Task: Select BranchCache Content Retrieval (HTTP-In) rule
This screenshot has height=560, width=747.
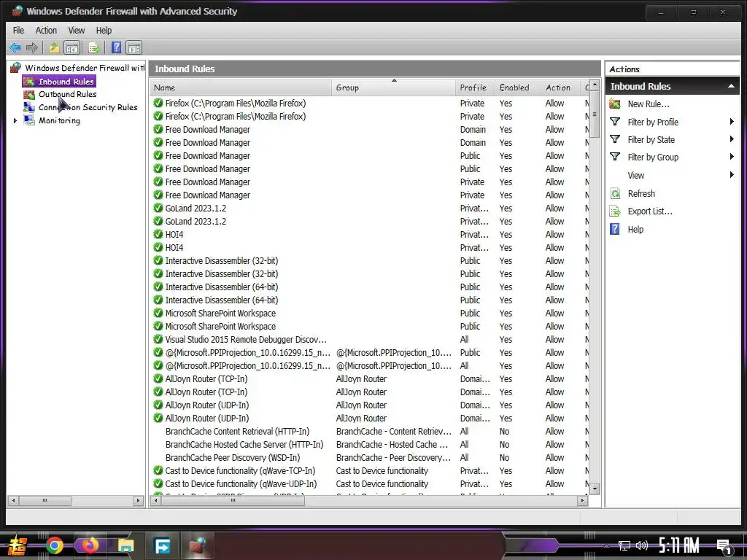Action: (370, 432)
